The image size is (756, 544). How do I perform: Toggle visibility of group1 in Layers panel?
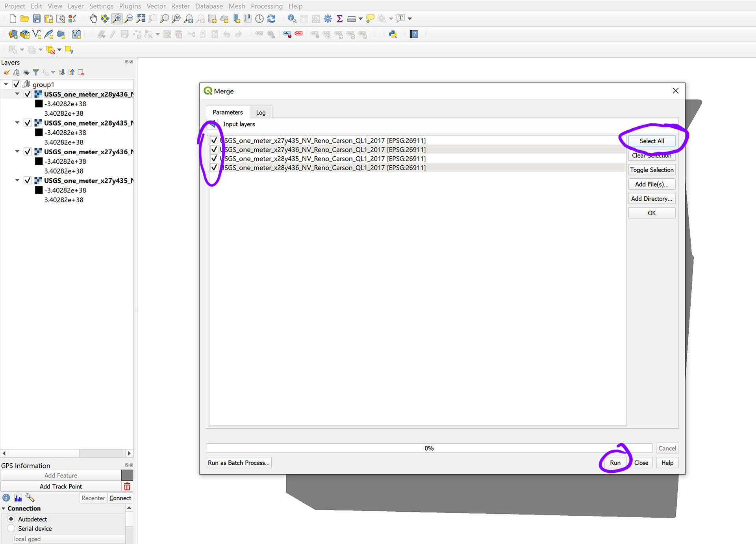tap(16, 84)
